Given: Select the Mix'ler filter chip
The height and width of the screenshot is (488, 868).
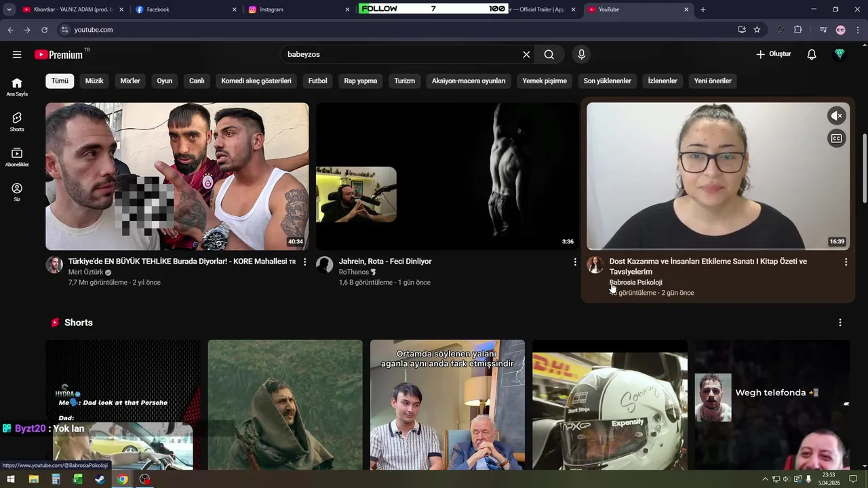Looking at the screenshot, I should (x=130, y=81).
